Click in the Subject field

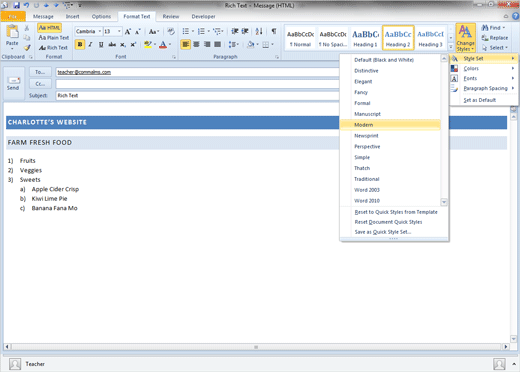[198, 95]
